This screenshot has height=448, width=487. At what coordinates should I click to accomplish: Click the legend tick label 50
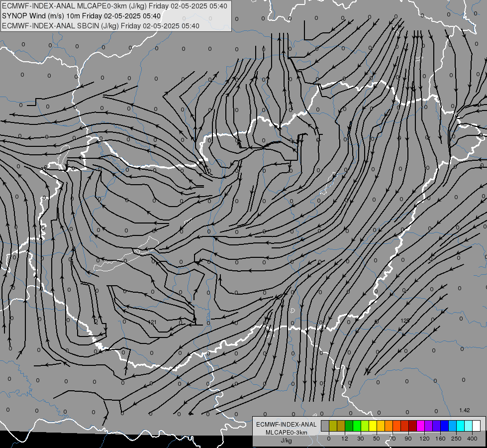377,439
